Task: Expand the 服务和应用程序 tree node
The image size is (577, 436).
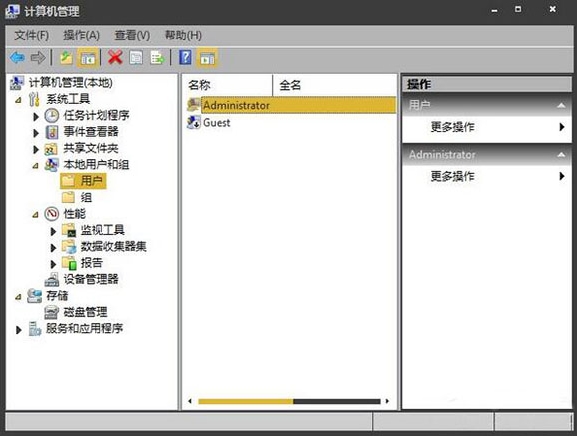Action: coord(18,330)
